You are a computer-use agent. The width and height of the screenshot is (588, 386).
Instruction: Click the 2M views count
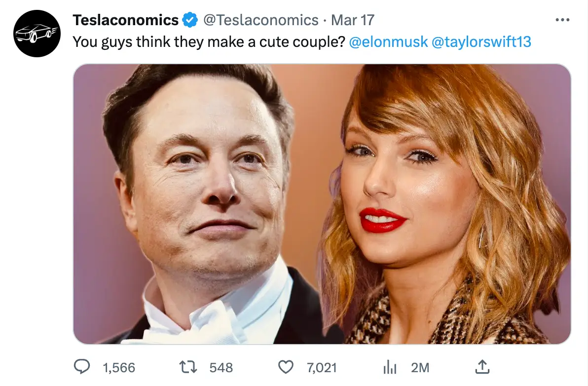420,367
